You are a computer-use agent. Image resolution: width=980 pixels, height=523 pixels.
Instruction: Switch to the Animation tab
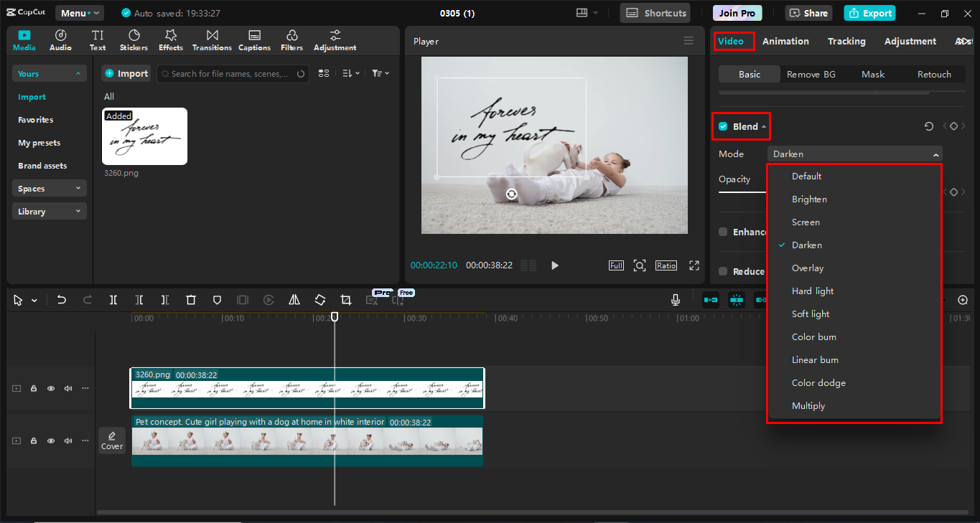pos(785,41)
